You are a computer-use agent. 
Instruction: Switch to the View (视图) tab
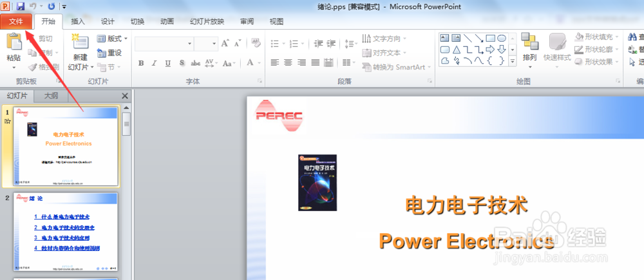coord(276,22)
